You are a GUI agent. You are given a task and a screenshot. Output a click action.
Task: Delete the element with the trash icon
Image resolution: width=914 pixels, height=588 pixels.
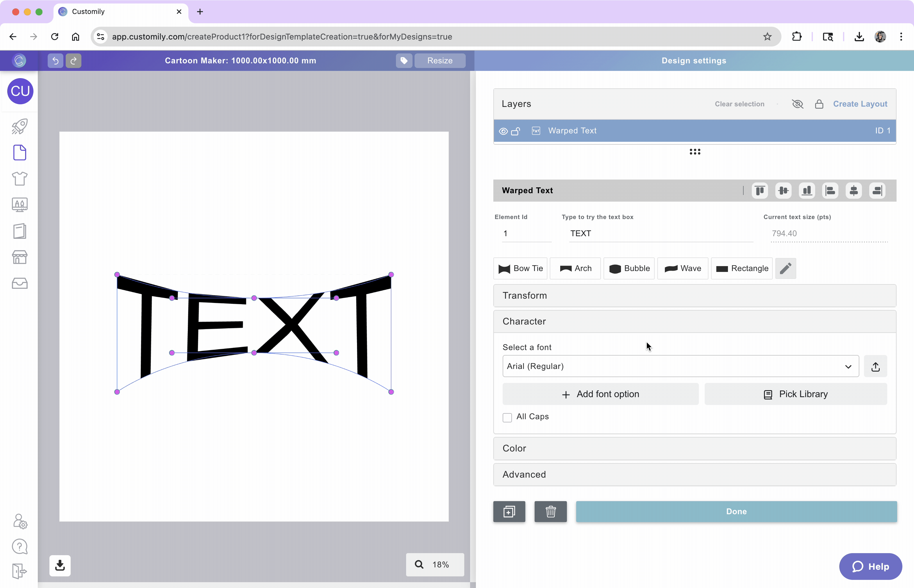(550, 511)
